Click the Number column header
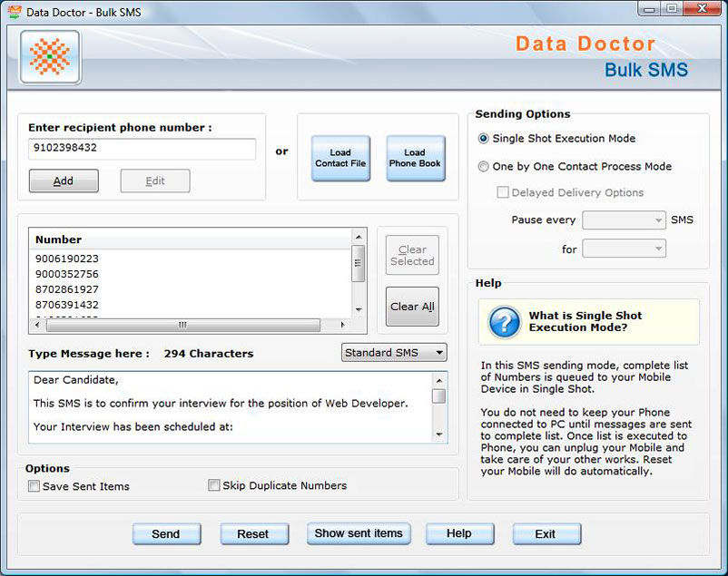The height and width of the screenshot is (576, 728). 190,239
